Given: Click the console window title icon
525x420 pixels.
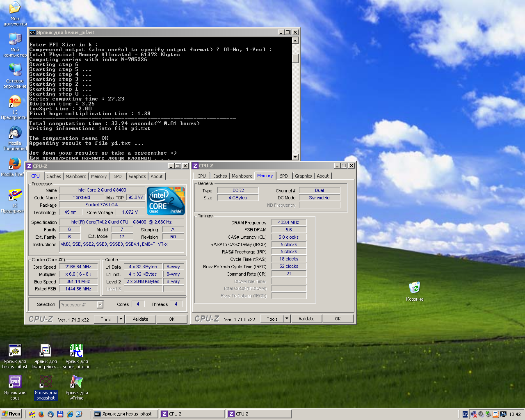Looking at the screenshot, I should (32, 32).
